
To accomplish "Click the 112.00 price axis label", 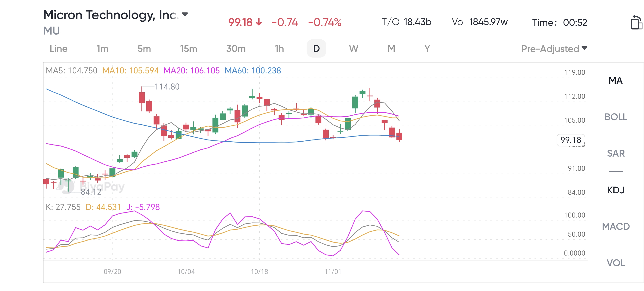I will [x=575, y=96].
